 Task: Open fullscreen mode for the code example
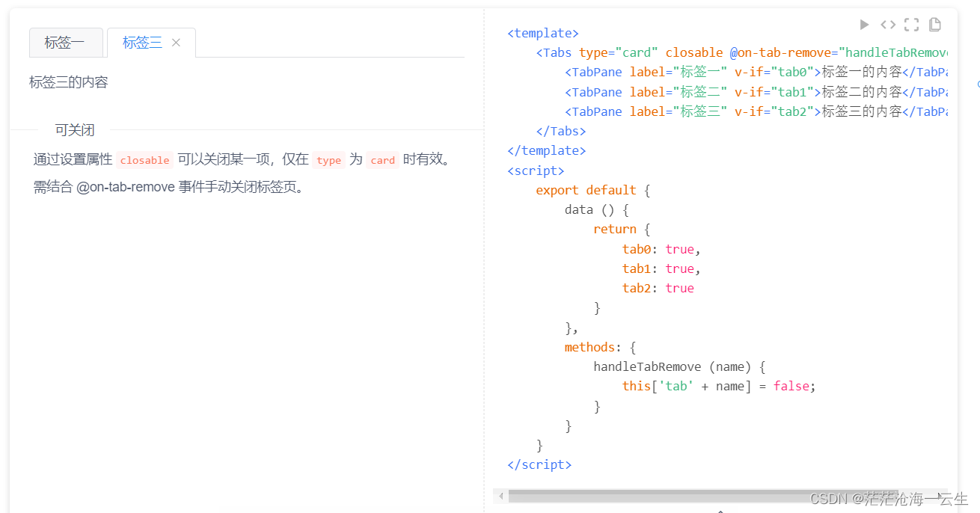(911, 25)
